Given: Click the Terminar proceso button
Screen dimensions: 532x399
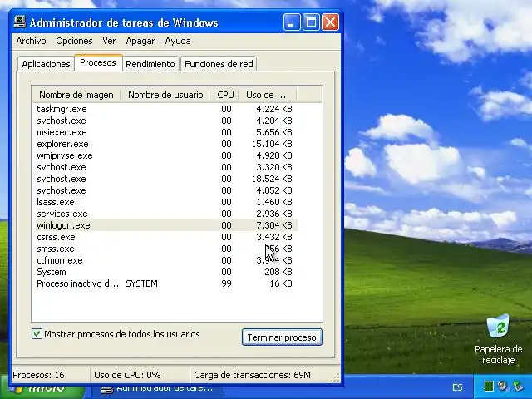Looking at the screenshot, I should click(282, 337).
